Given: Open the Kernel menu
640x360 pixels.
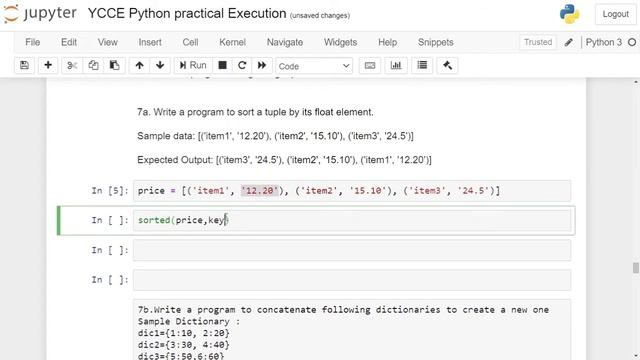Looking at the screenshot, I should (233, 42).
